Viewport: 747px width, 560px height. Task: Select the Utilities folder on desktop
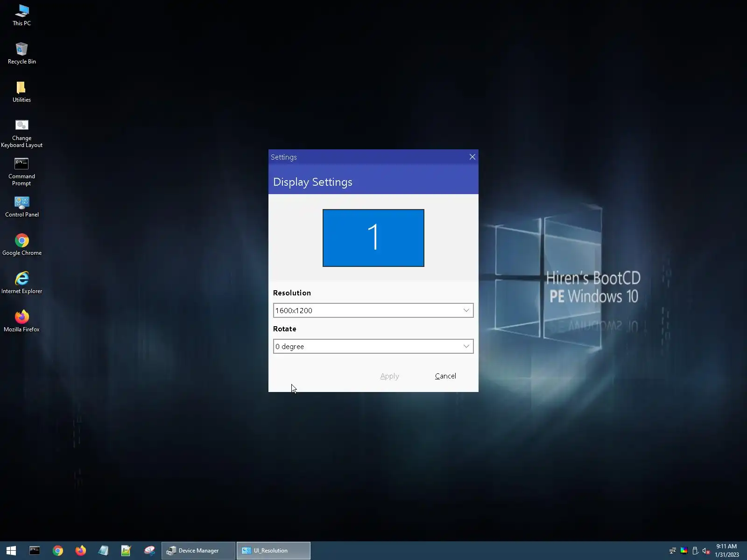pyautogui.click(x=21, y=91)
